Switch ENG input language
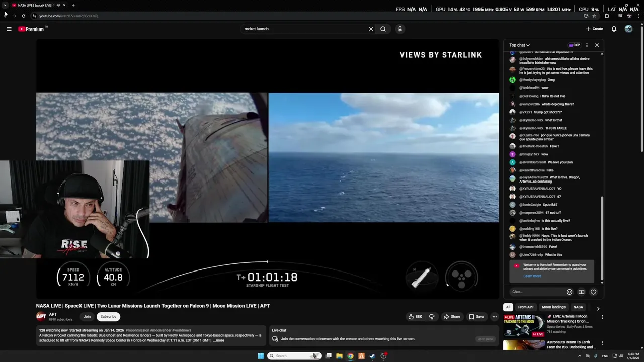 click(605, 356)
